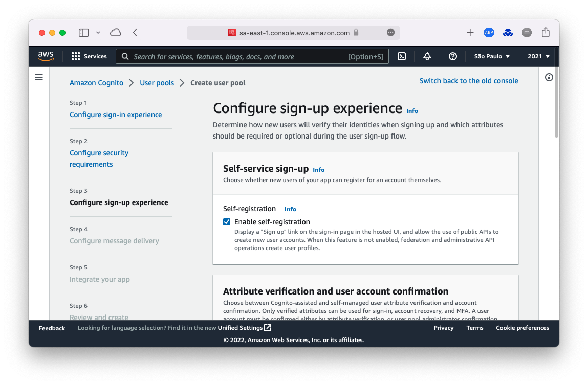Go to Step 2 Configure security requirements

pos(99,158)
